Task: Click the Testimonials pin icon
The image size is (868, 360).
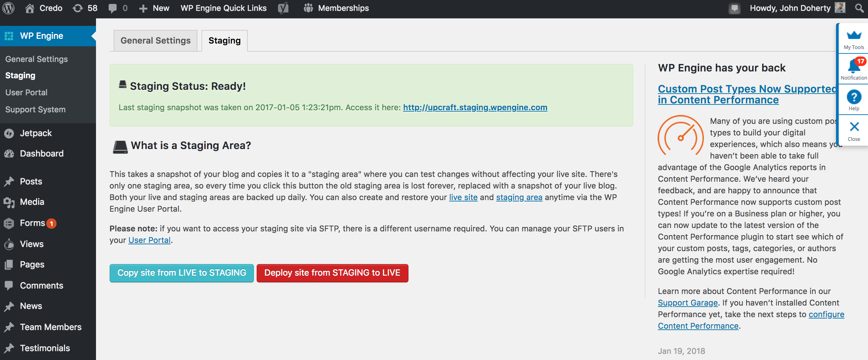Action: click(x=9, y=348)
